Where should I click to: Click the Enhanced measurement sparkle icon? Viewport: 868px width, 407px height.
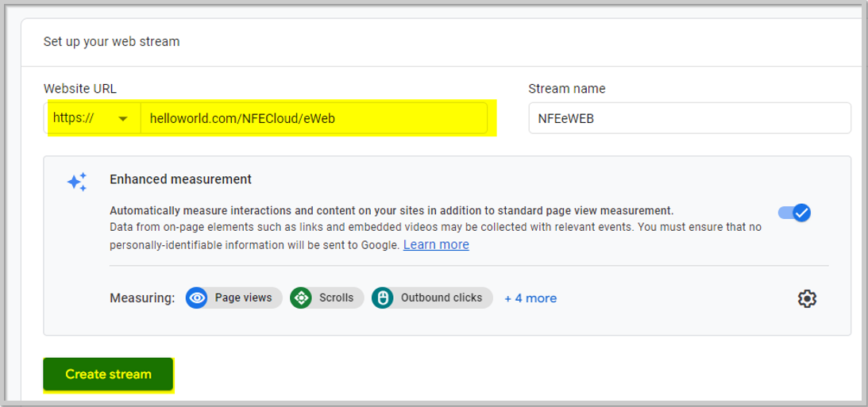[x=77, y=182]
